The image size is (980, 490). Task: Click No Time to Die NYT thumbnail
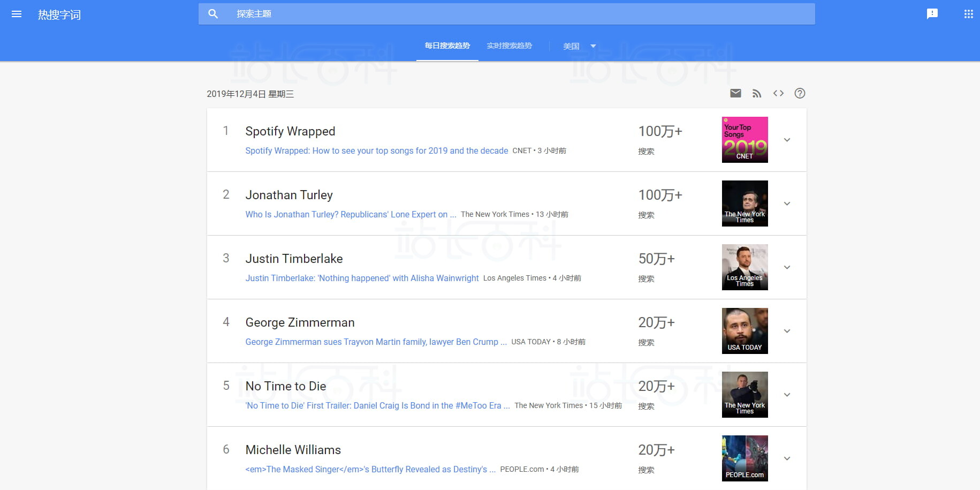pos(745,395)
